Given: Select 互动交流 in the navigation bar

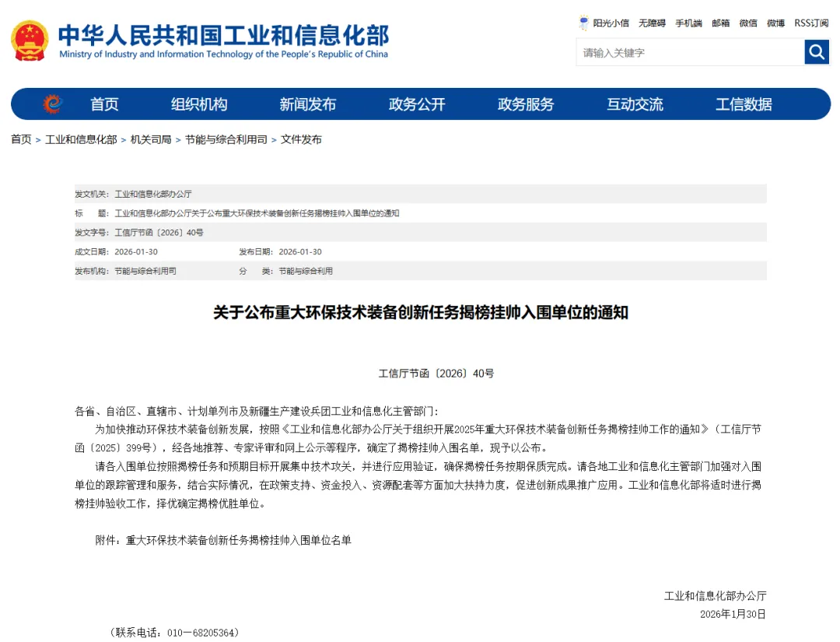Looking at the screenshot, I should click(634, 103).
